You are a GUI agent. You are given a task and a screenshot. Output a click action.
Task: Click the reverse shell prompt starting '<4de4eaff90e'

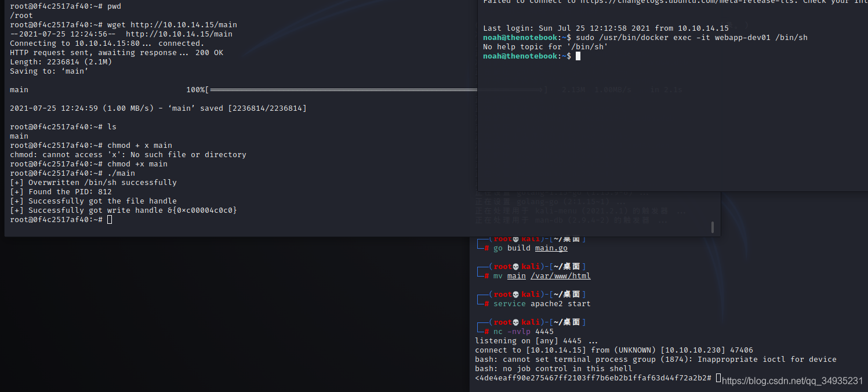pos(593,378)
